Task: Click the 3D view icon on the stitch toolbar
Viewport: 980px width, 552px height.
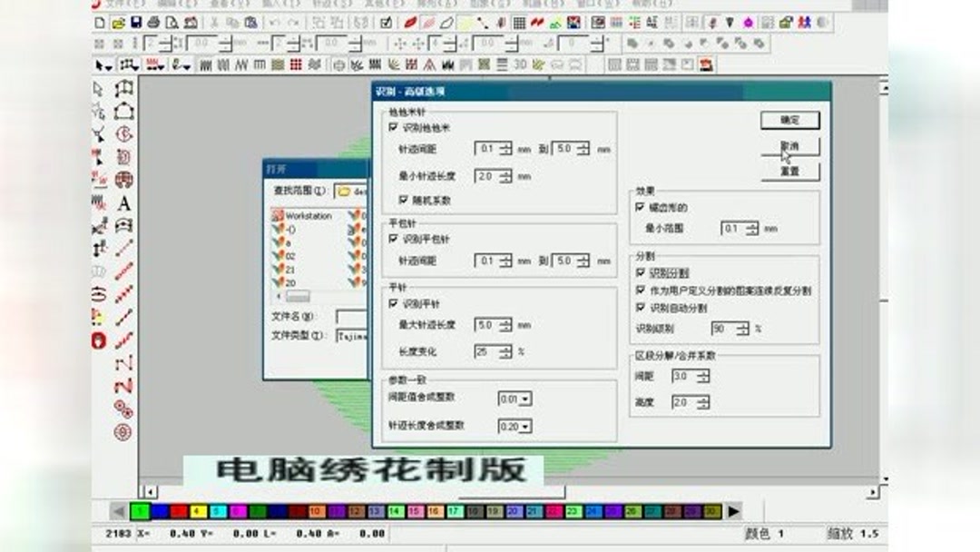Action: (518, 64)
